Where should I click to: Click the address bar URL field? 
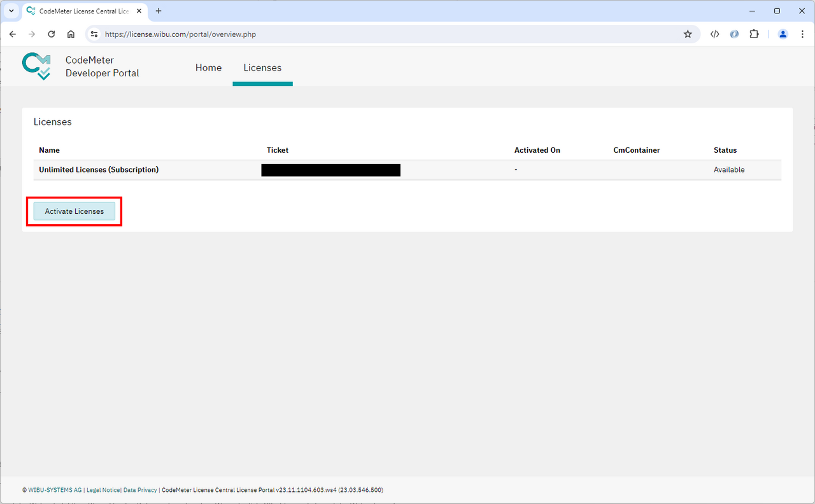[392, 34]
